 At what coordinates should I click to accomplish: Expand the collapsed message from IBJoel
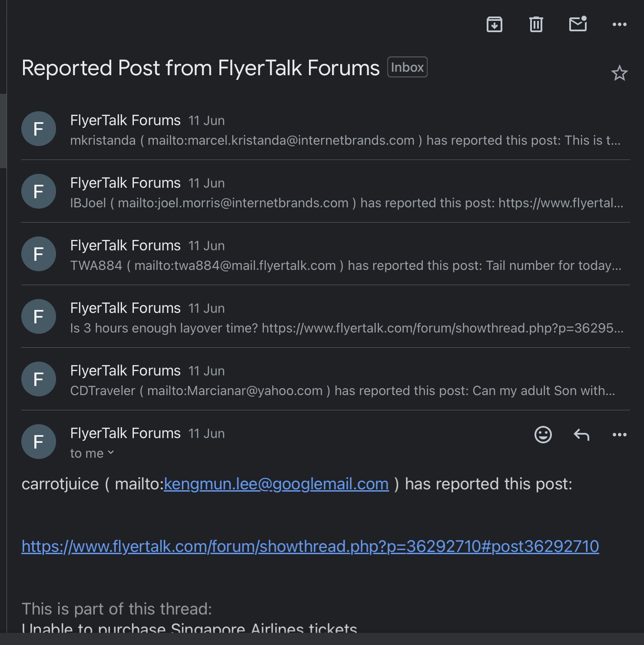click(x=325, y=191)
